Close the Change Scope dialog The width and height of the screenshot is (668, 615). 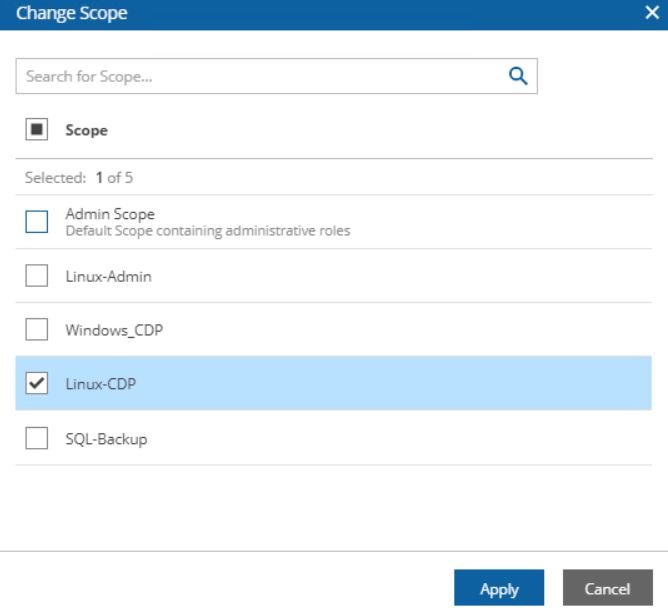point(652,12)
